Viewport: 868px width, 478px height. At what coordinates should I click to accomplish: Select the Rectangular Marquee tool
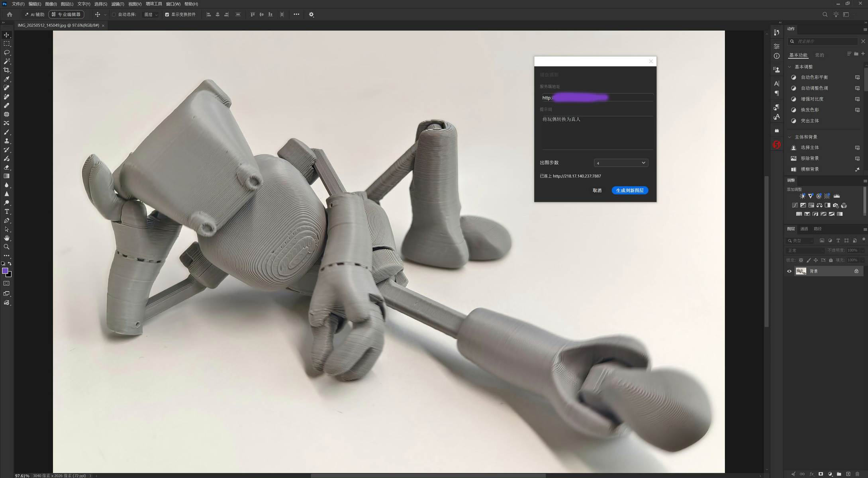tap(7, 44)
